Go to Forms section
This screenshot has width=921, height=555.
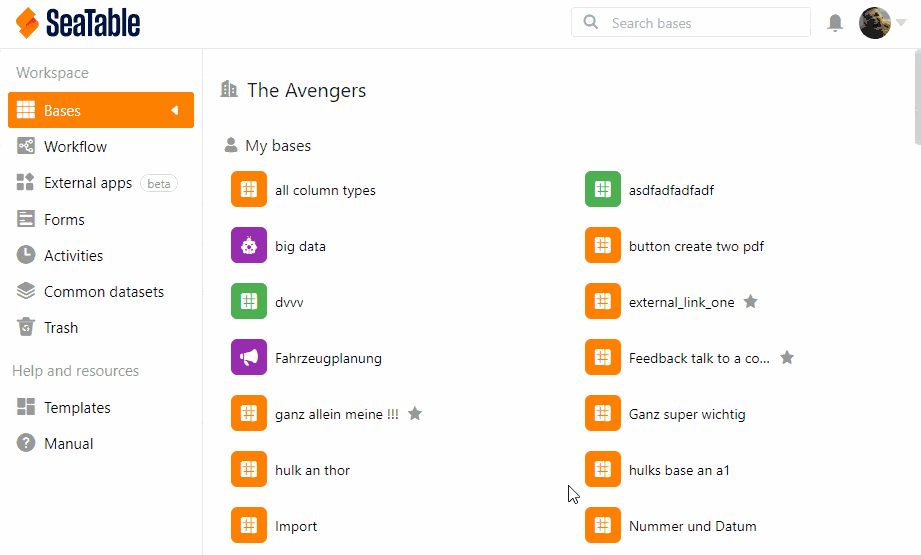coord(64,220)
